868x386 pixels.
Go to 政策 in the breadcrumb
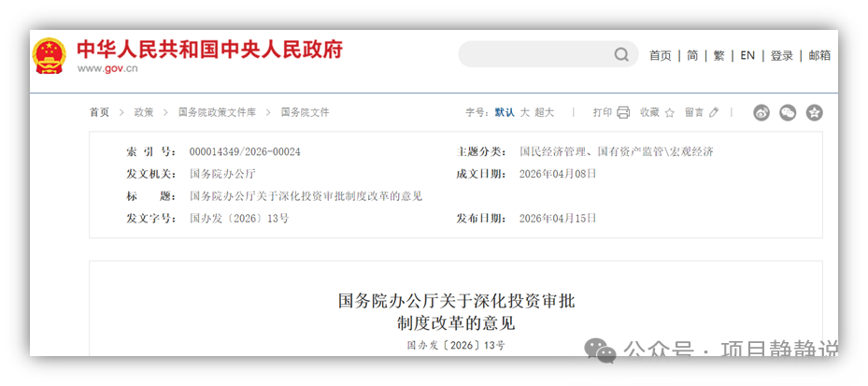coord(144,112)
